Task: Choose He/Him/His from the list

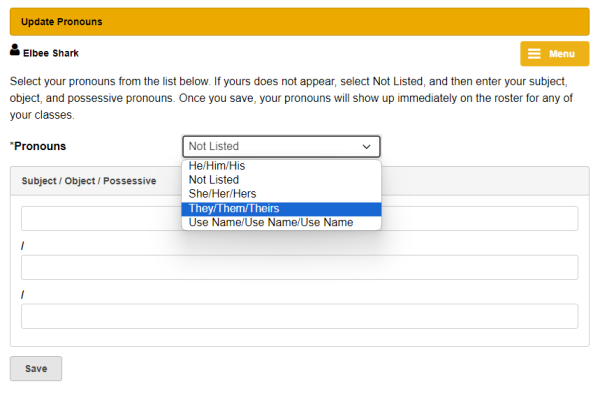Action: pyautogui.click(x=281, y=166)
